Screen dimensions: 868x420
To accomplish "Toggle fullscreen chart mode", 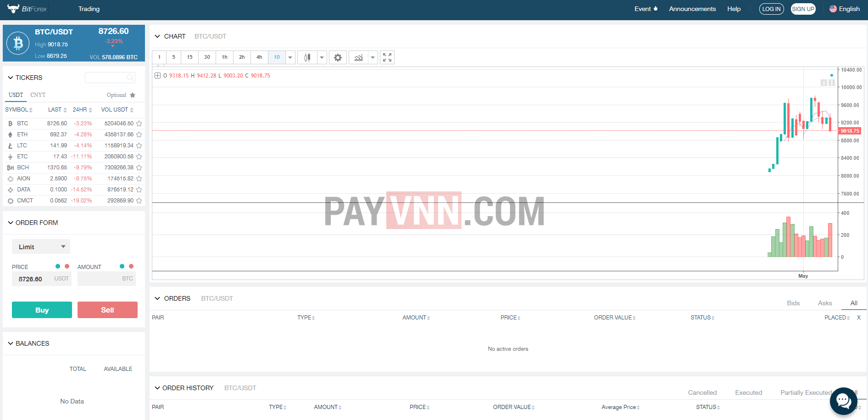I will coord(387,57).
